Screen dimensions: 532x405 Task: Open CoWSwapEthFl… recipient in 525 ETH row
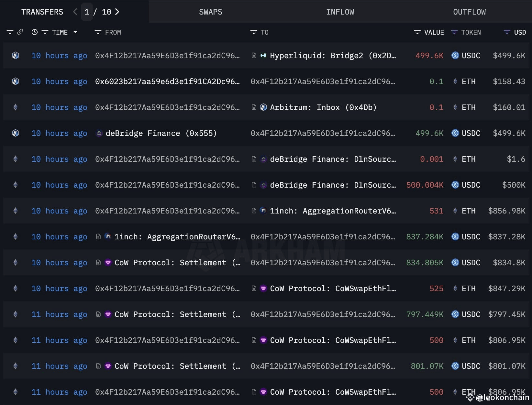333,289
